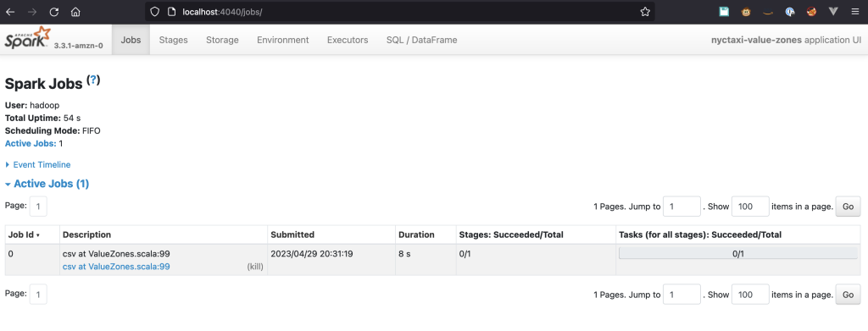The width and height of the screenshot is (868, 331).
Task: Click the 1Password extension icon
Action: pyautogui.click(x=790, y=12)
